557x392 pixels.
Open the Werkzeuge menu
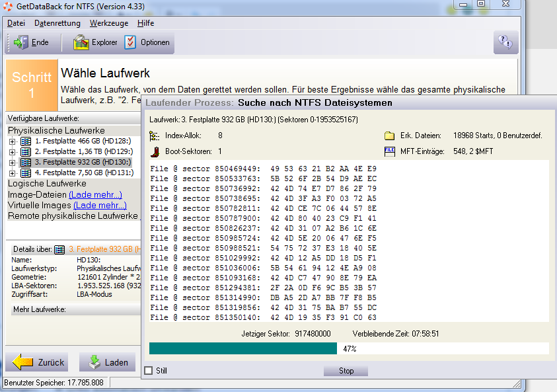click(109, 23)
